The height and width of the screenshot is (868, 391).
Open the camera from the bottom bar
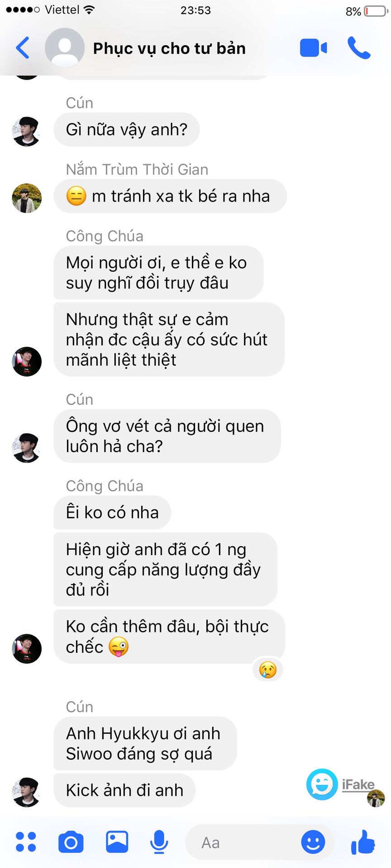click(x=71, y=842)
